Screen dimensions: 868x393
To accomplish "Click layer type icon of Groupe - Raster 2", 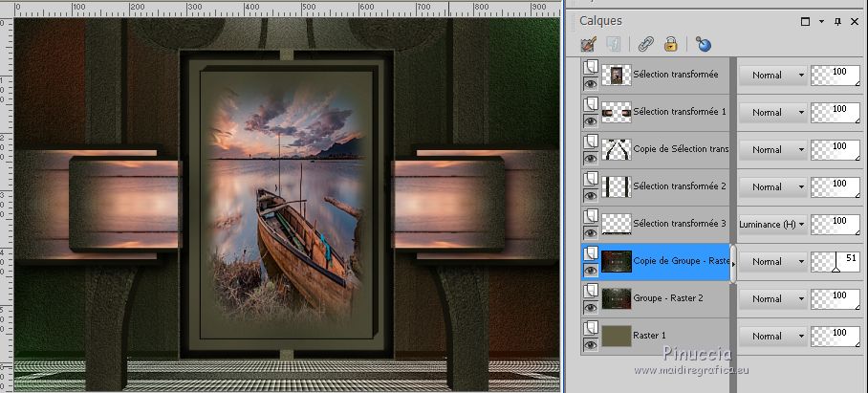I will tap(590, 290).
